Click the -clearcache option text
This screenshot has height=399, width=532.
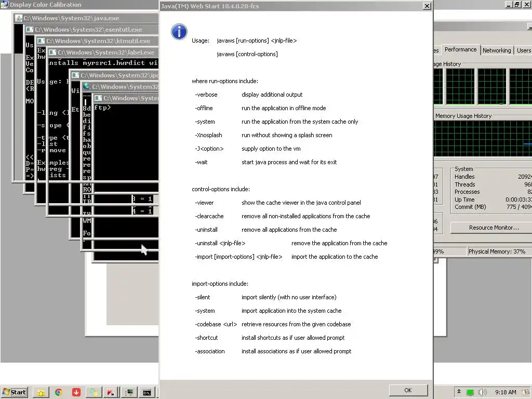pos(209,216)
